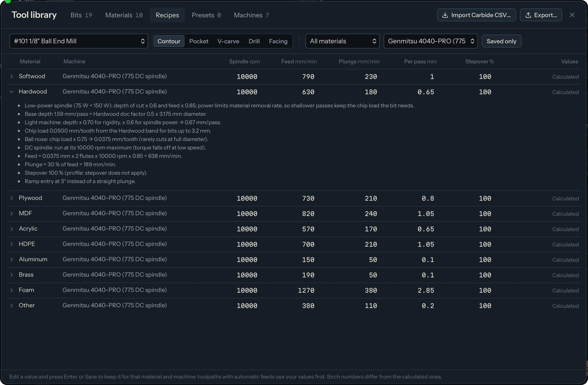Expand the Aluminum row chevron
Image resolution: width=588 pixels, height=385 pixels.
(x=11, y=260)
